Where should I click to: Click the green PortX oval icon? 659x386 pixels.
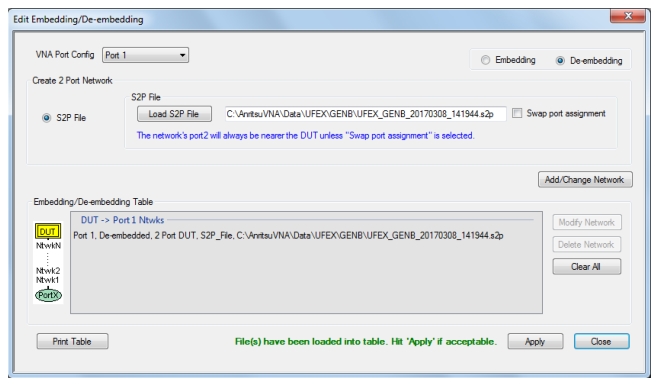pyautogui.click(x=48, y=295)
